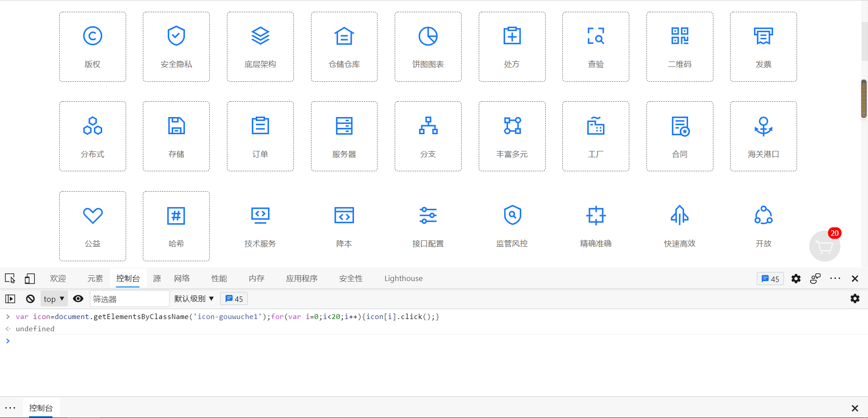Click the 筛选器 filter input field

pos(129,299)
